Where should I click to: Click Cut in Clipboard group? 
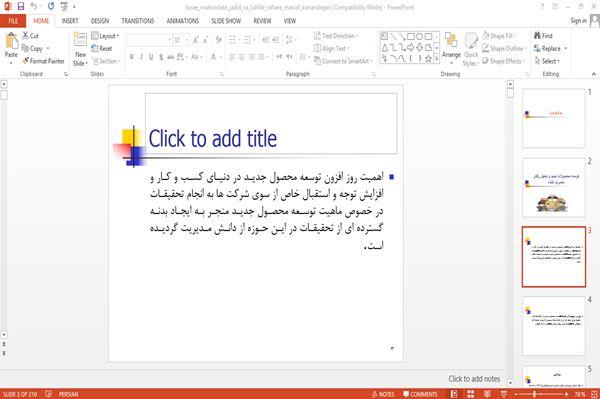(x=30, y=36)
